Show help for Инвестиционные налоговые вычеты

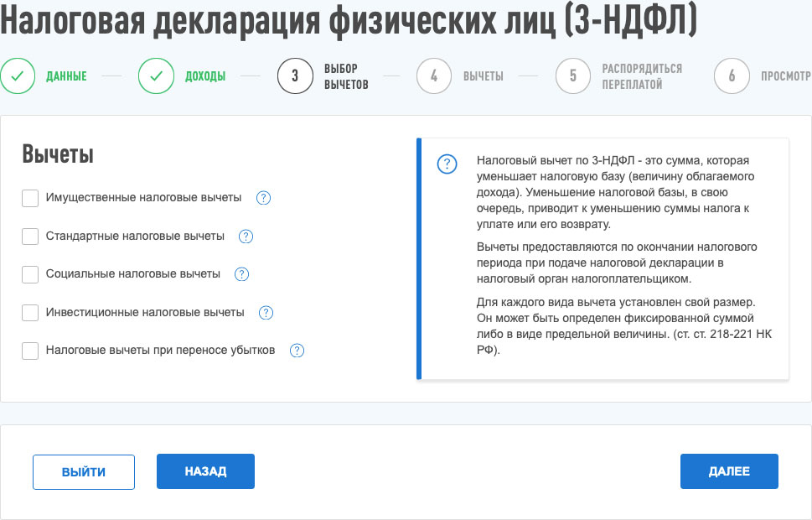point(266,313)
